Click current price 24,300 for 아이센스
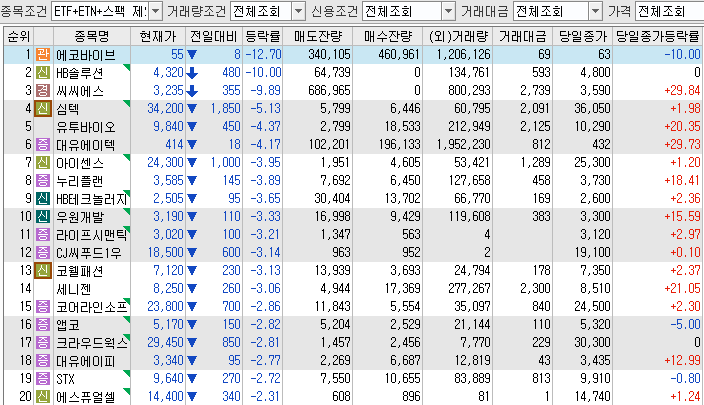Screen dimensions: 704x405 click(x=165, y=163)
